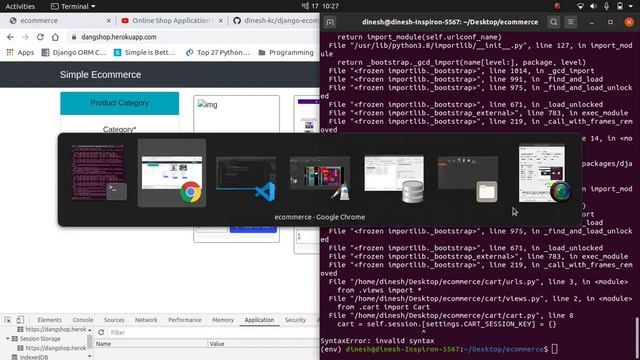Open the DevTools Performance tab
Viewport: 640px width, 360px height.
184,320
